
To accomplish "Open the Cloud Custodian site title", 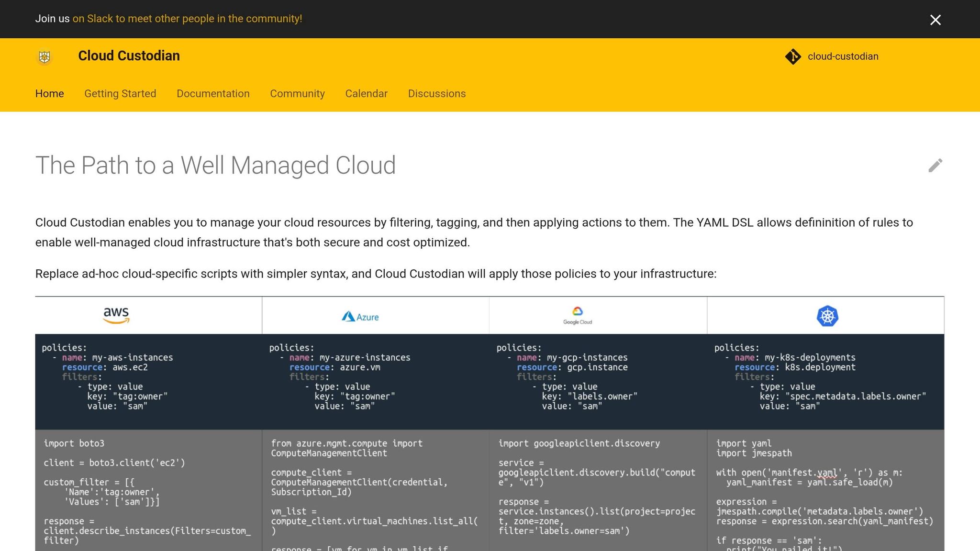I will 129,56.
